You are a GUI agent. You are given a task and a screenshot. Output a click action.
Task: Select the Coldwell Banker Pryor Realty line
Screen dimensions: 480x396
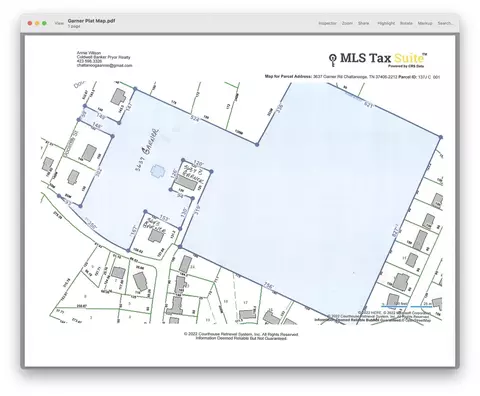coord(103,57)
